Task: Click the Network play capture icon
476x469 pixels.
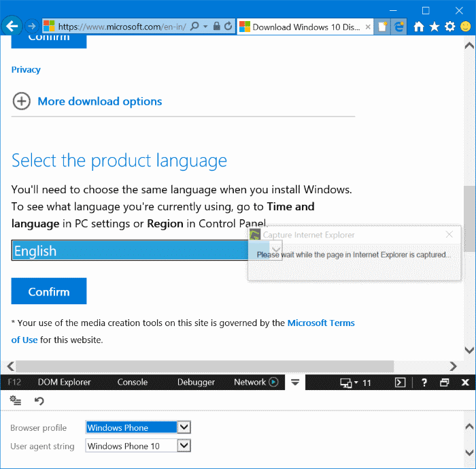Action: pos(273,382)
